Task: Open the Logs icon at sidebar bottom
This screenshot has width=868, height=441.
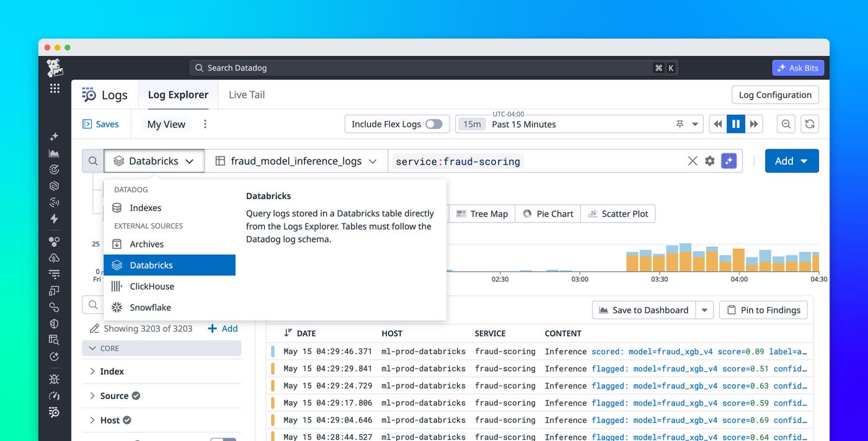Action: point(55,412)
